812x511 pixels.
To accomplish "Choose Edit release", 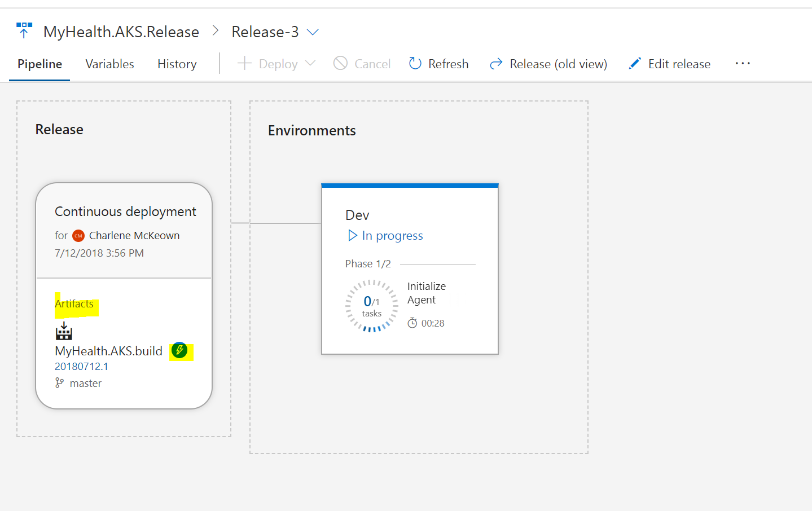I will (679, 64).
